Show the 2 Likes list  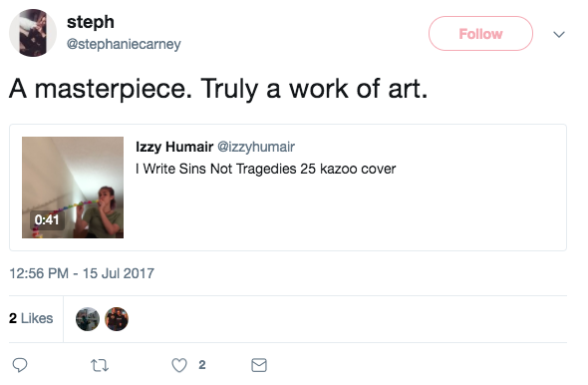(31, 318)
